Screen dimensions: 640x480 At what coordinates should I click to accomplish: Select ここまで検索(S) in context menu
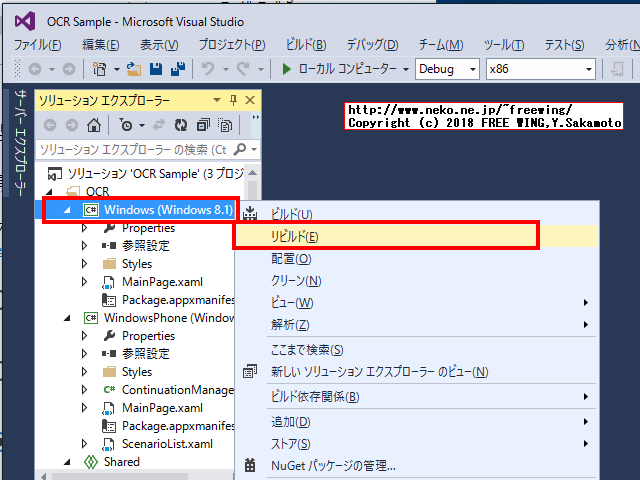coord(416,350)
